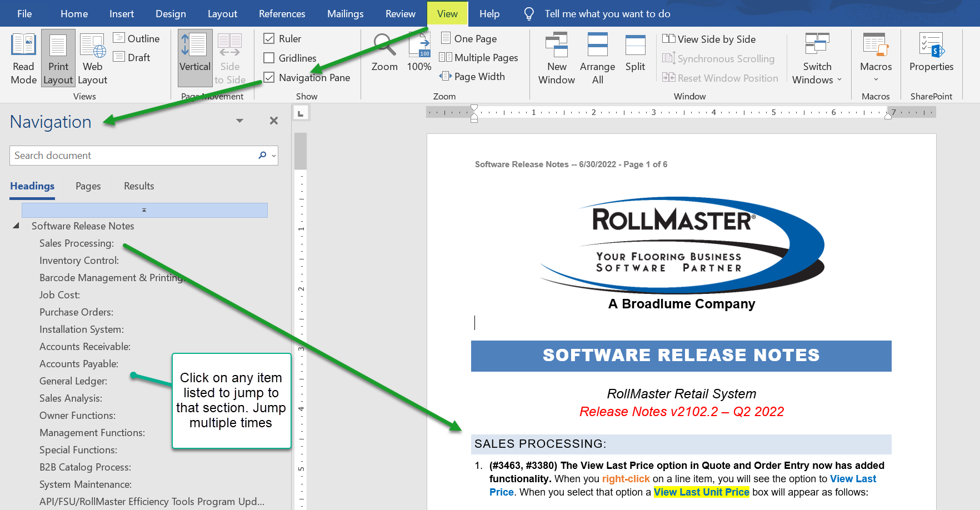The image size is (980, 510).
Task: Open the Home ribbon tab
Action: 74,14
